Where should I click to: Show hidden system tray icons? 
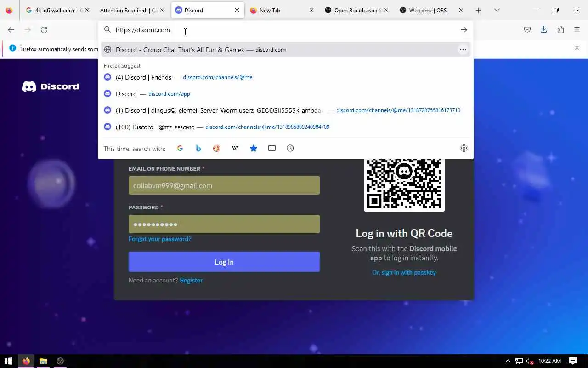(x=508, y=361)
